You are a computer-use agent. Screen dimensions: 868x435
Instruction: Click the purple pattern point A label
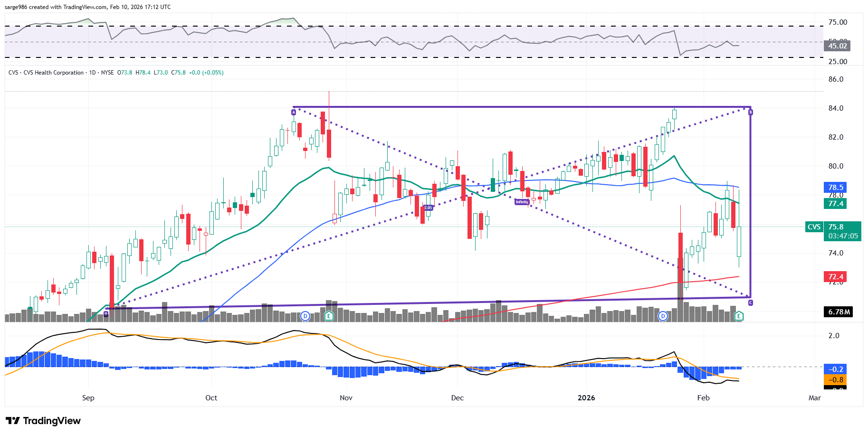point(294,112)
